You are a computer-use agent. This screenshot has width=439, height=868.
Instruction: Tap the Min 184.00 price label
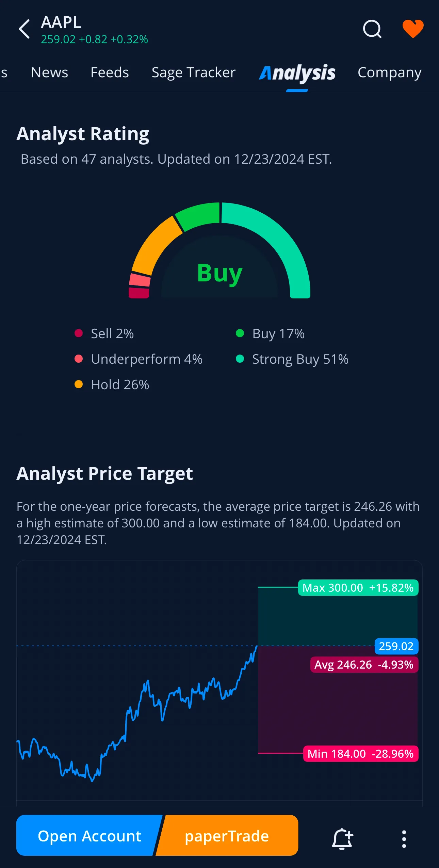[360, 754]
